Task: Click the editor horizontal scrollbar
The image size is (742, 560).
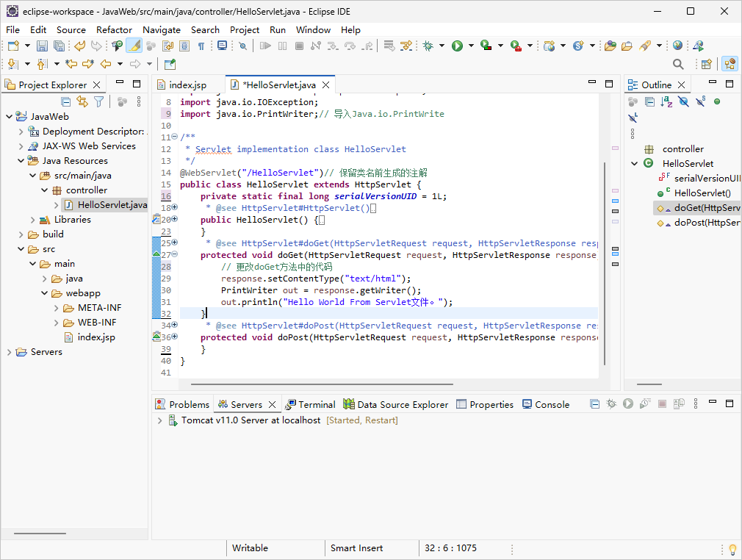Action: coord(322,384)
